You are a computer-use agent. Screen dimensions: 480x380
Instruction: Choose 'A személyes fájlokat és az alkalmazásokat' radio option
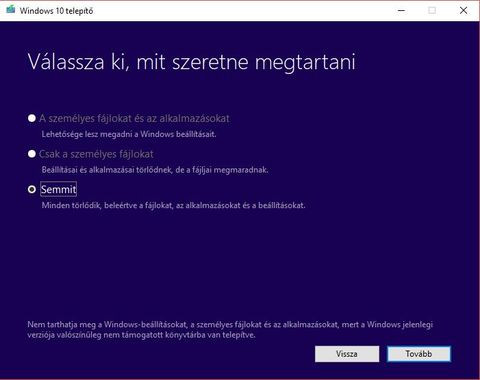[32, 118]
